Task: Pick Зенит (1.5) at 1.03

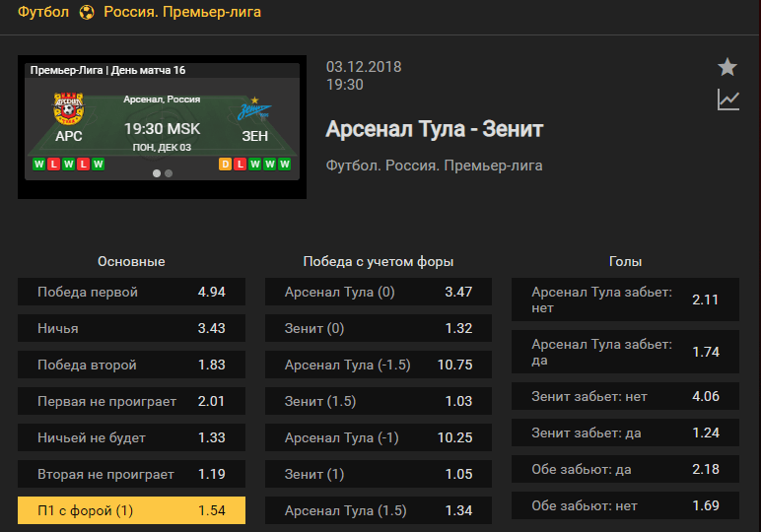Action: 379,401
